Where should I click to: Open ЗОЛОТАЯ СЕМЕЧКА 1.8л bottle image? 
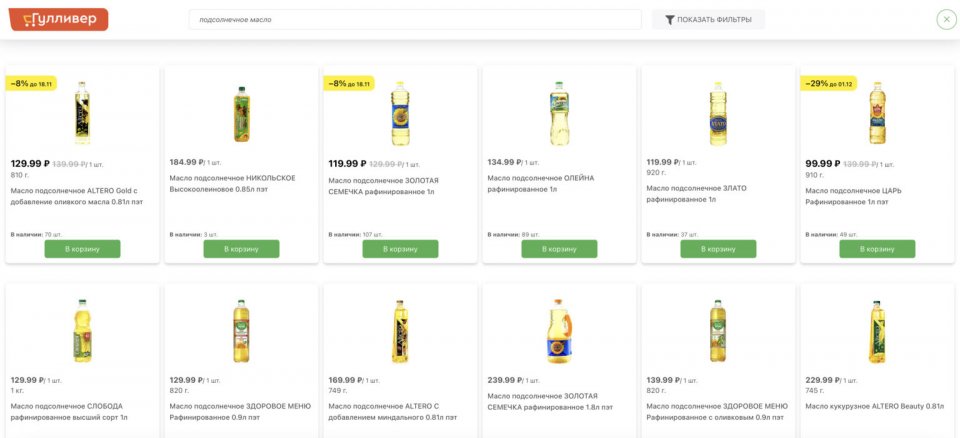(x=559, y=332)
